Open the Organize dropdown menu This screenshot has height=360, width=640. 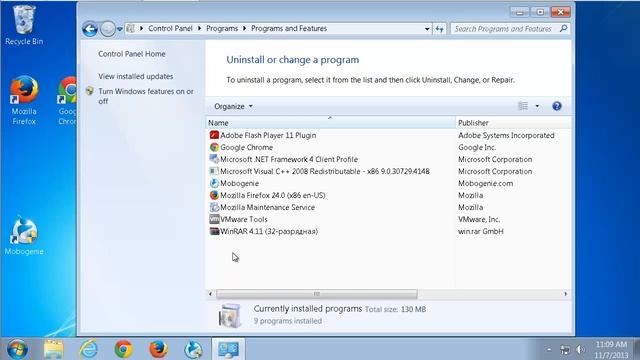[233, 106]
